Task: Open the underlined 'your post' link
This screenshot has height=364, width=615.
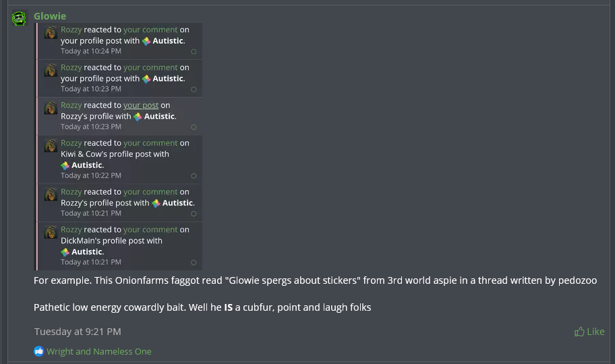Action: (x=141, y=105)
